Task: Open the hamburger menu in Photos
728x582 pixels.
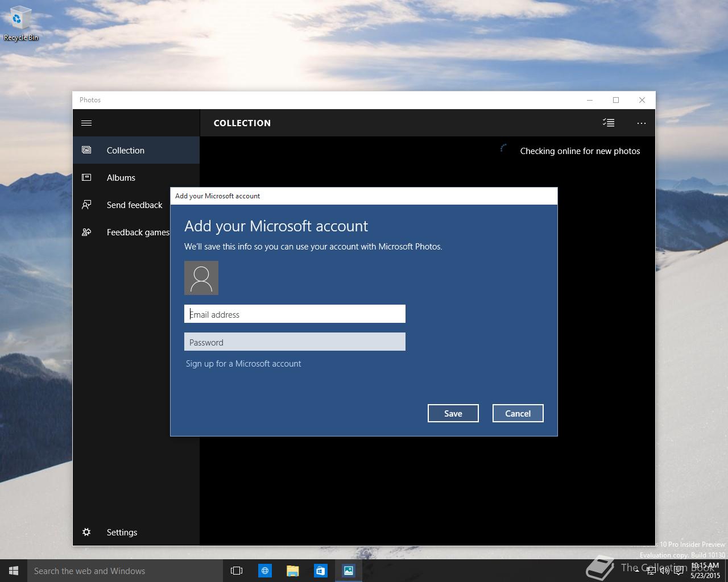Action: coord(86,123)
